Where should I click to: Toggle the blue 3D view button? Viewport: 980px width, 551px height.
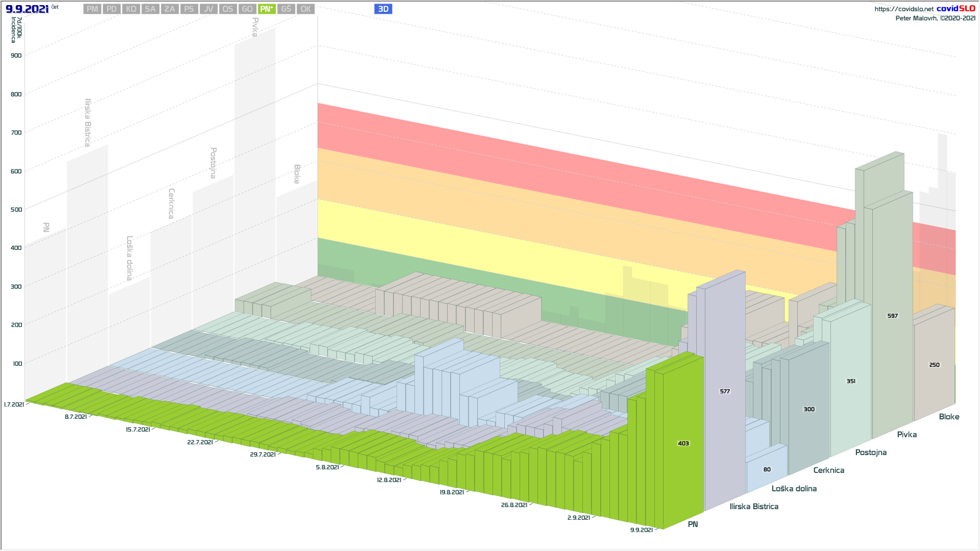coord(383,9)
